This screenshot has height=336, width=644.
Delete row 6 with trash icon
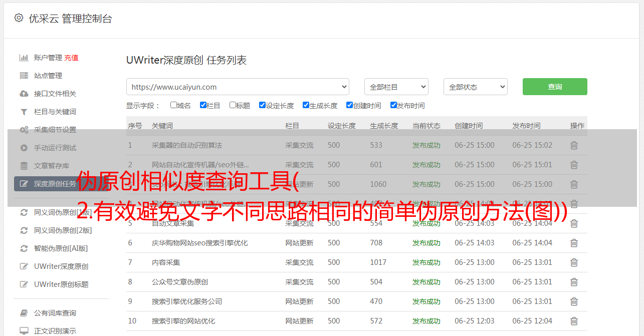[574, 243]
